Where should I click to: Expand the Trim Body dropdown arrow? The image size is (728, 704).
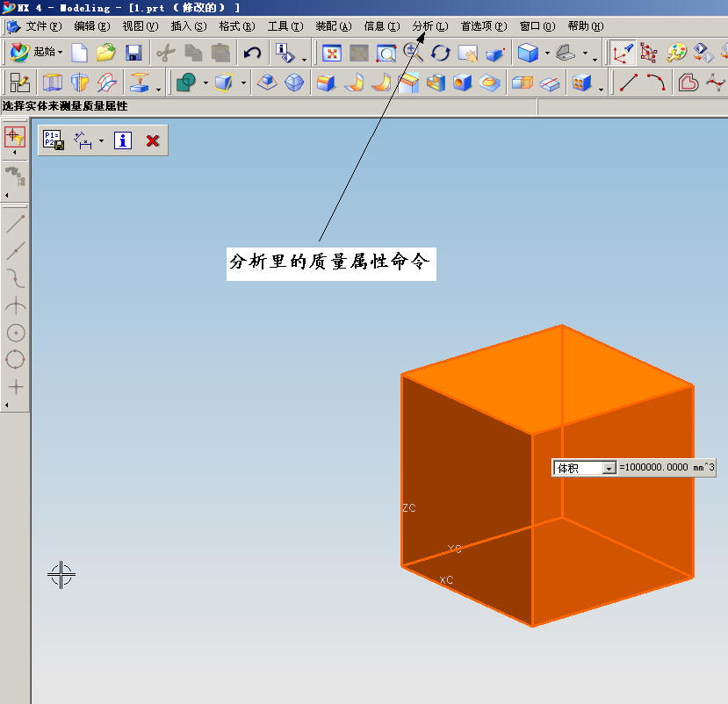pos(244,83)
